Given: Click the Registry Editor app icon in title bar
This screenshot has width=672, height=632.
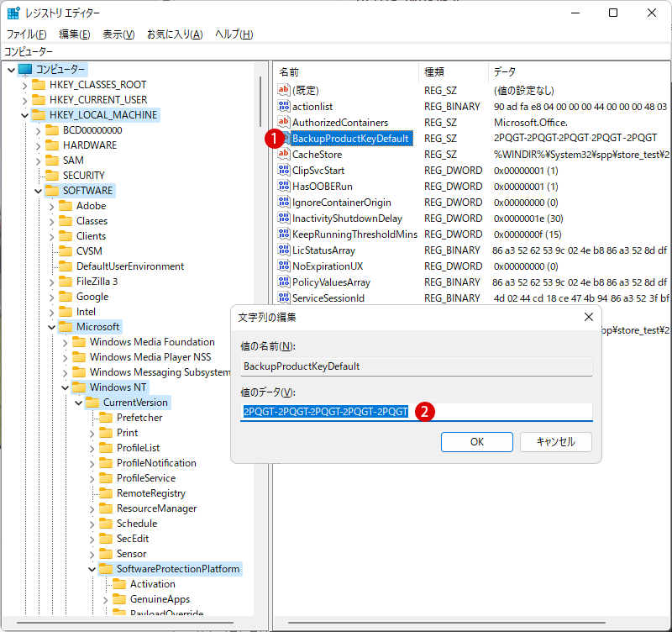Looking at the screenshot, I should [13, 13].
